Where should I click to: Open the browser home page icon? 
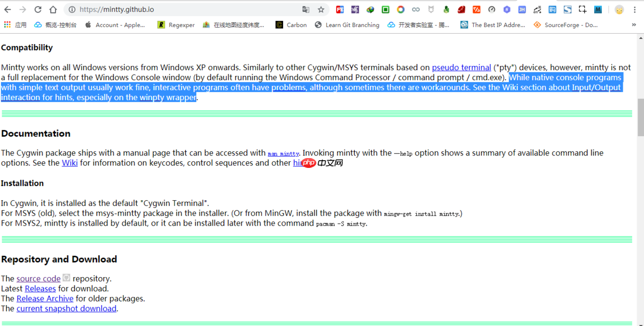tap(53, 9)
